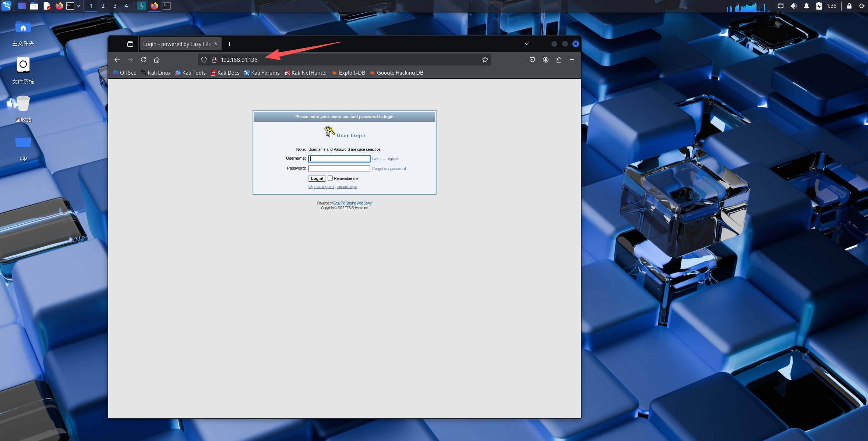Image resolution: width=868 pixels, height=441 pixels.
Task: Expand the list all tabs chevron
Action: pyautogui.click(x=527, y=44)
